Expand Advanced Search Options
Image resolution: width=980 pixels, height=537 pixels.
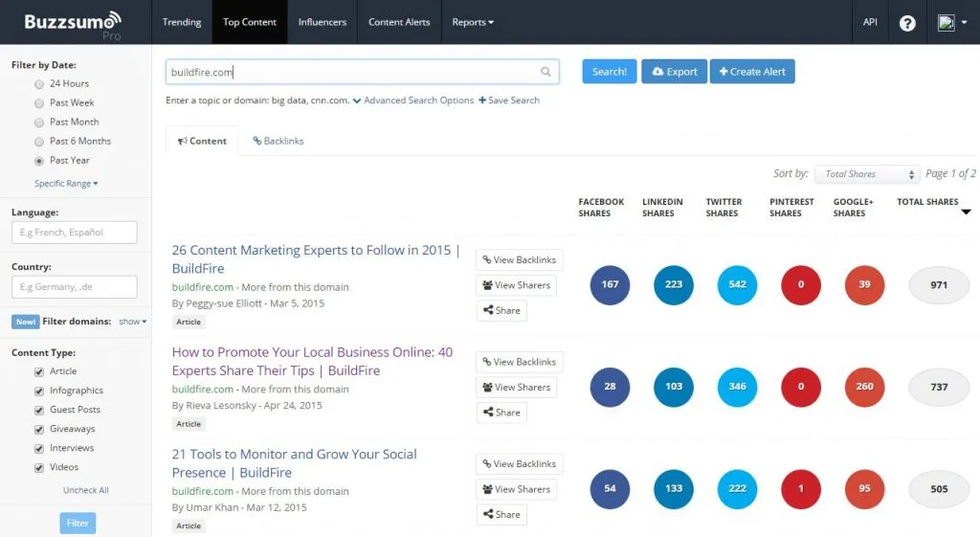coord(413,100)
